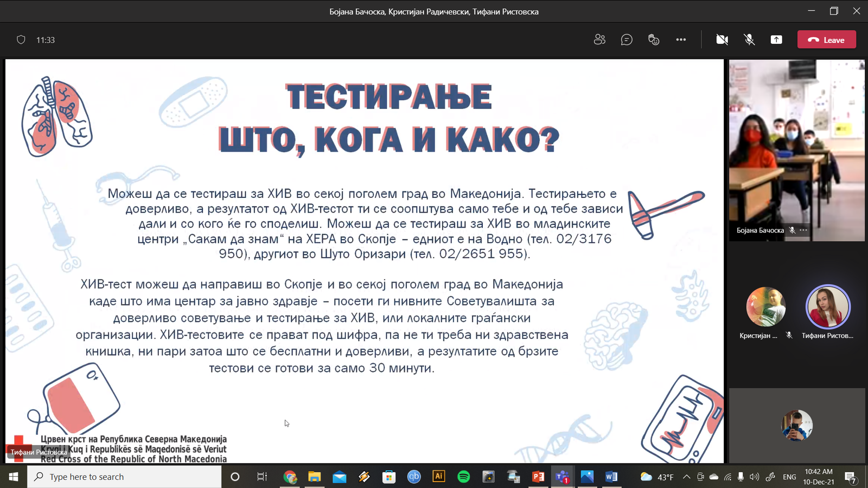Click Кристијан's muted microphone icon
Image resolution: width=868 pixels, height=488 pixels.
[789, 336]
